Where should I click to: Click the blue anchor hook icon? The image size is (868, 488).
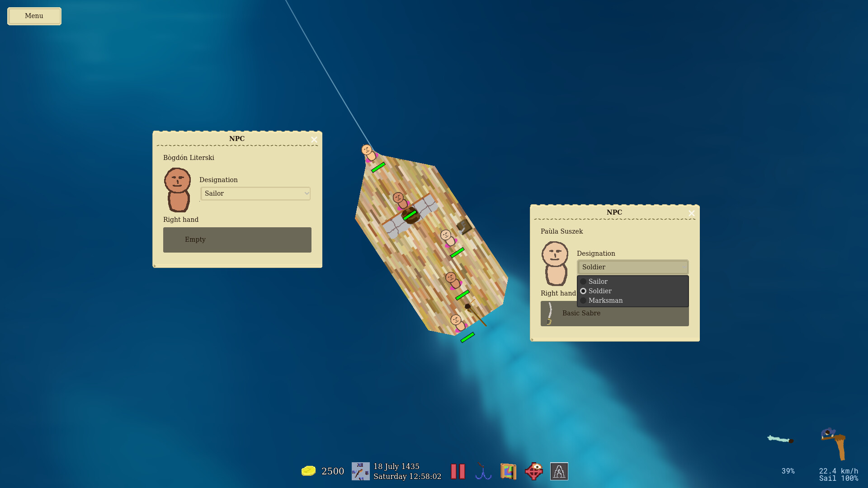483,471
